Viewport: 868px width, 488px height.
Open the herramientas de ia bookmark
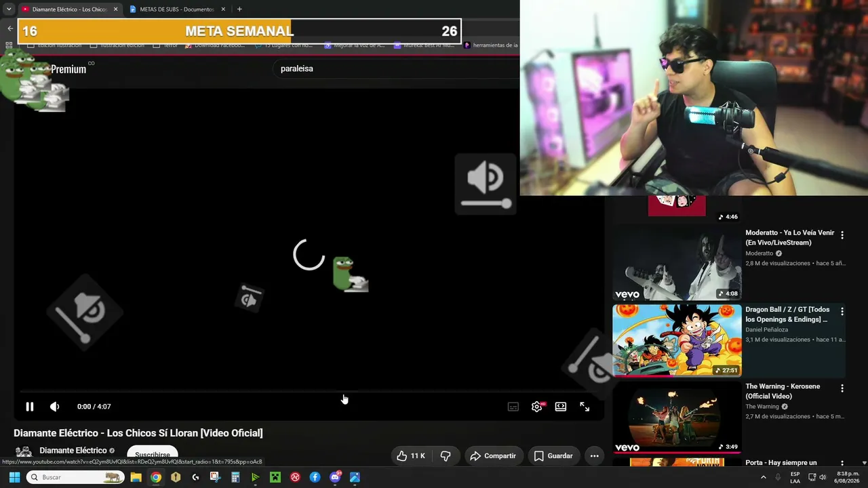point(491,45)
